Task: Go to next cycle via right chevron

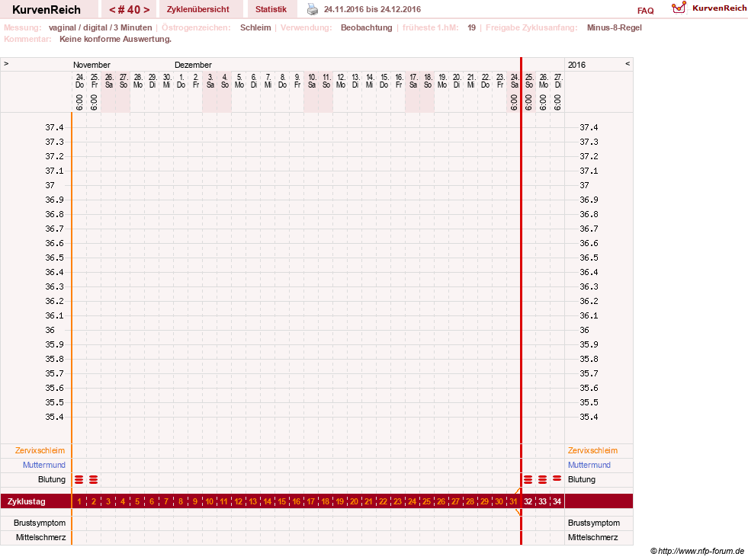Action: click(x=146, y=10)
